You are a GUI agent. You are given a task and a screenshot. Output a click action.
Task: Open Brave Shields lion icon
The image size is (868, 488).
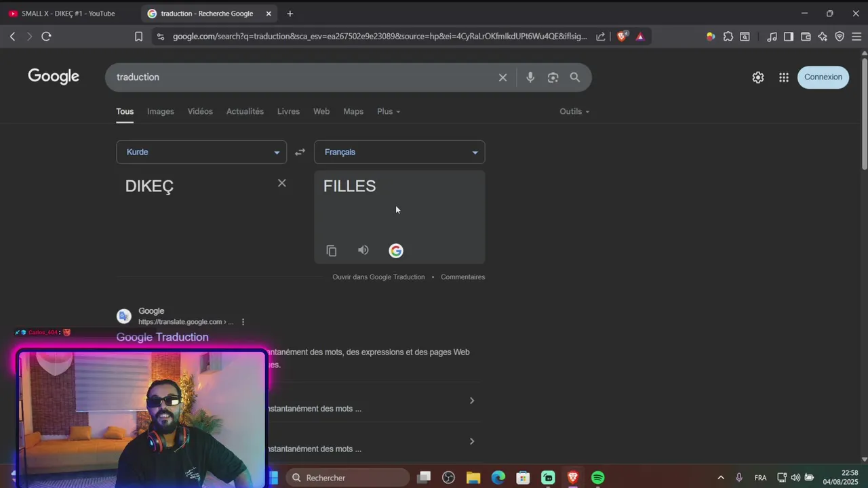[x=622, y=37]
